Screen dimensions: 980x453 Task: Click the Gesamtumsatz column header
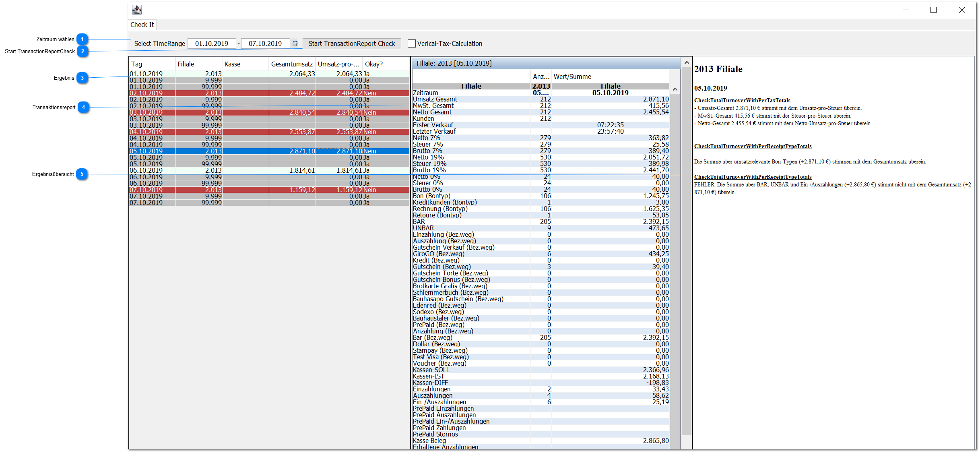(x=292, y=64)
